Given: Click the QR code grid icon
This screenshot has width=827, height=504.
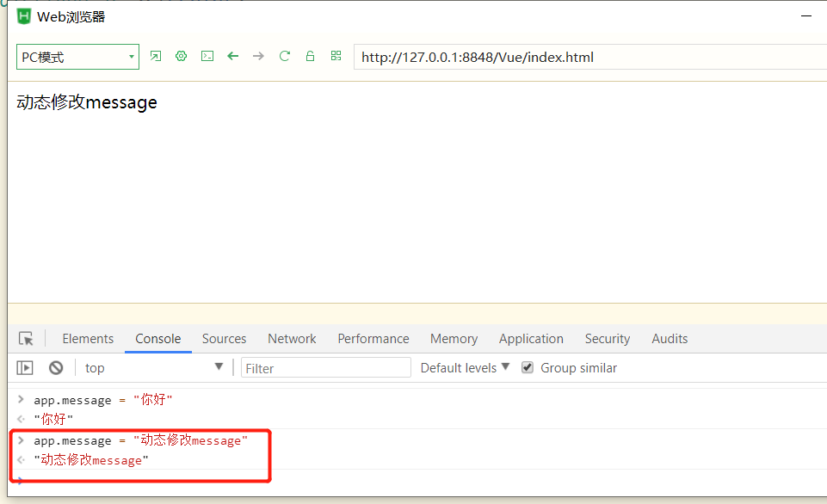Looking at the screenshot, I should [336, 57].
